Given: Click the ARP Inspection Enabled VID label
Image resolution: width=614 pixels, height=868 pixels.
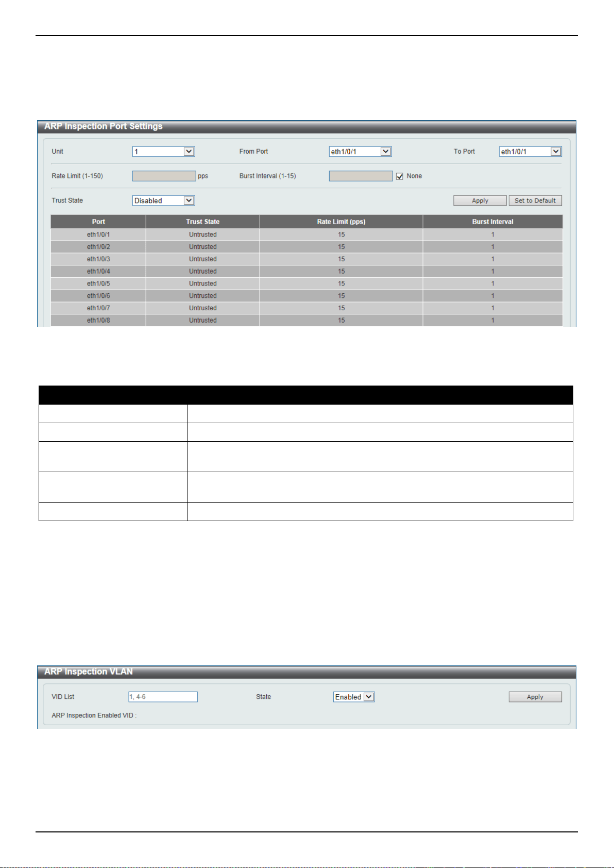Looking at the screenshot, I should pos(94,715).
